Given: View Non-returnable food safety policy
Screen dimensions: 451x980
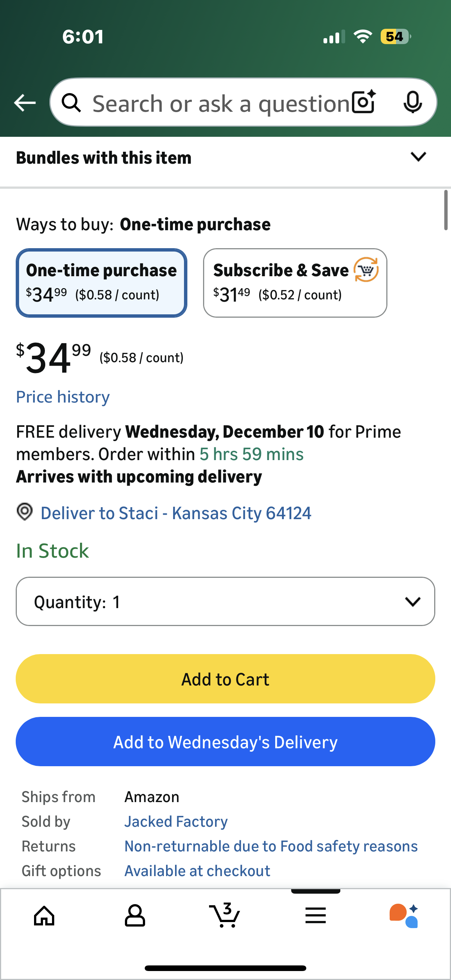Looking at the screenshot, I should click(271, 846).
